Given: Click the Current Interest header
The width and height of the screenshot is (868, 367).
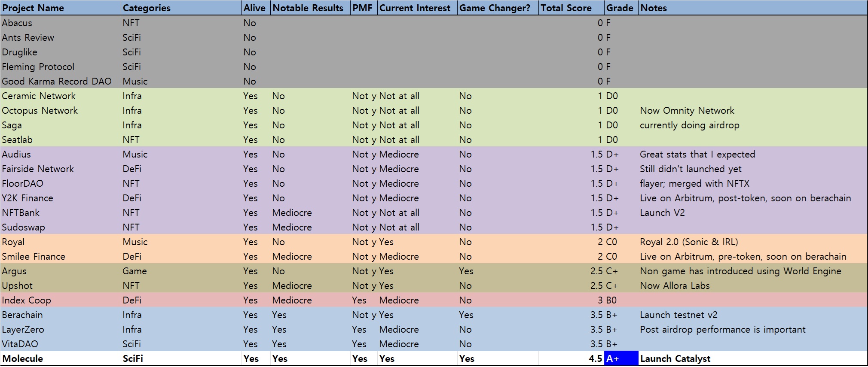Looking at the screenshot, I should [417, 8].
